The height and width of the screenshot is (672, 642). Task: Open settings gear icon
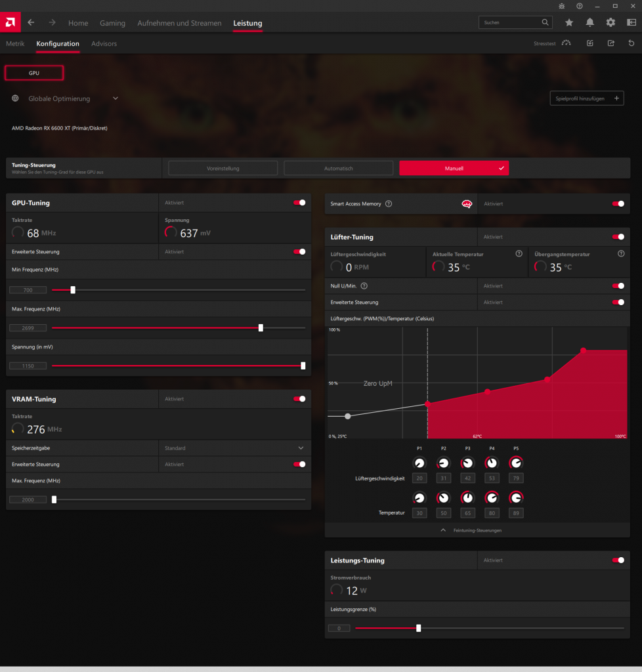pos(610,22)
